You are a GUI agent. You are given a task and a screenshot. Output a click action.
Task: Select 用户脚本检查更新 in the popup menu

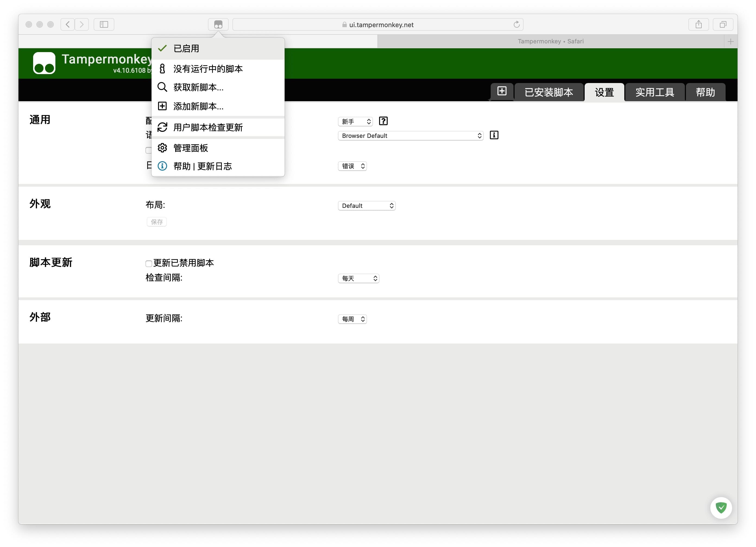(208, 127)
